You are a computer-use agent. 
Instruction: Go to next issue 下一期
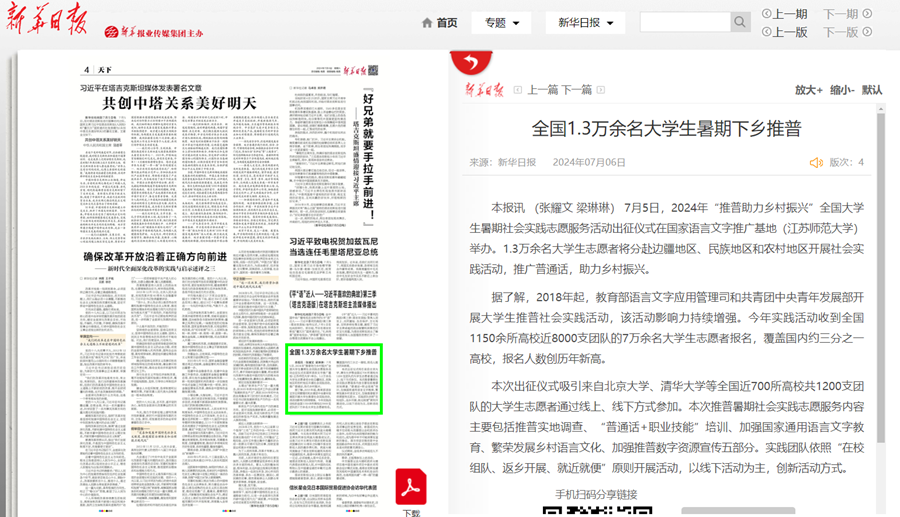coord(847,14)
